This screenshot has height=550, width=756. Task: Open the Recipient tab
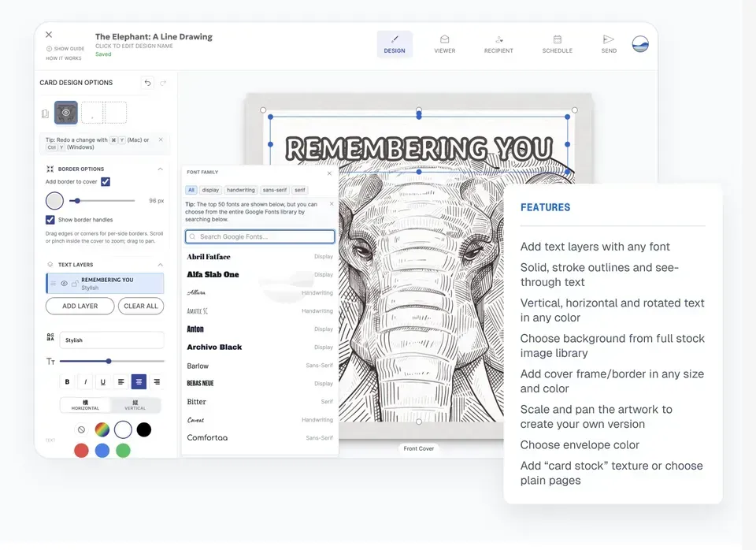pyautogui.click(x=498, y=44)
